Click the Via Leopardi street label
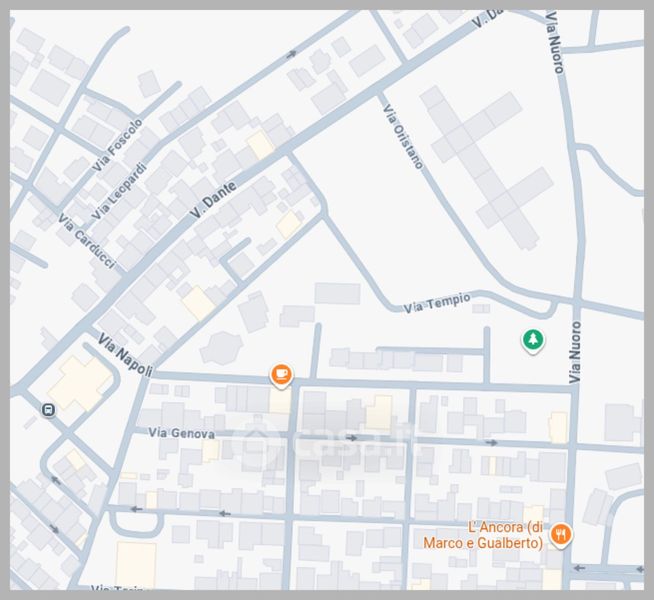Viewport: 654px width, 600px height. pyautogui.click(x=119, y=191)
